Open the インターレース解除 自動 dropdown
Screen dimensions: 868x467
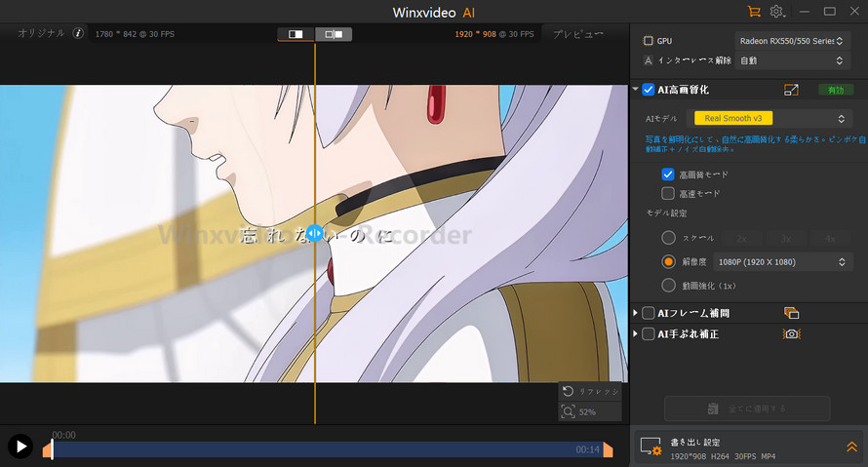(x=791, y=60)
